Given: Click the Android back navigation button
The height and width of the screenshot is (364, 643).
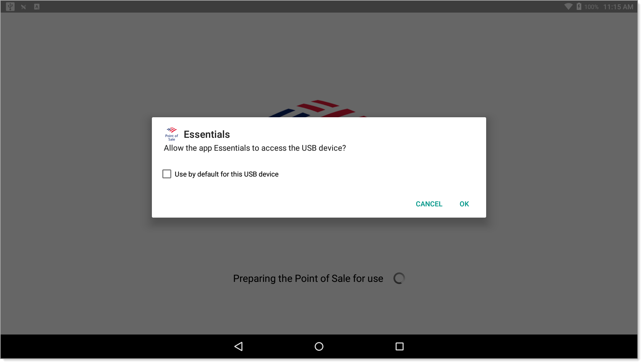Looking at the screenshot, I should click(x=238, y=346).
